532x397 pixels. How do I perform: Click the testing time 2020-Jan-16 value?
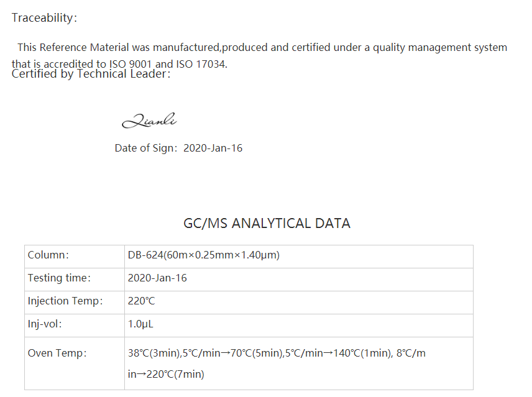[157, 278]
